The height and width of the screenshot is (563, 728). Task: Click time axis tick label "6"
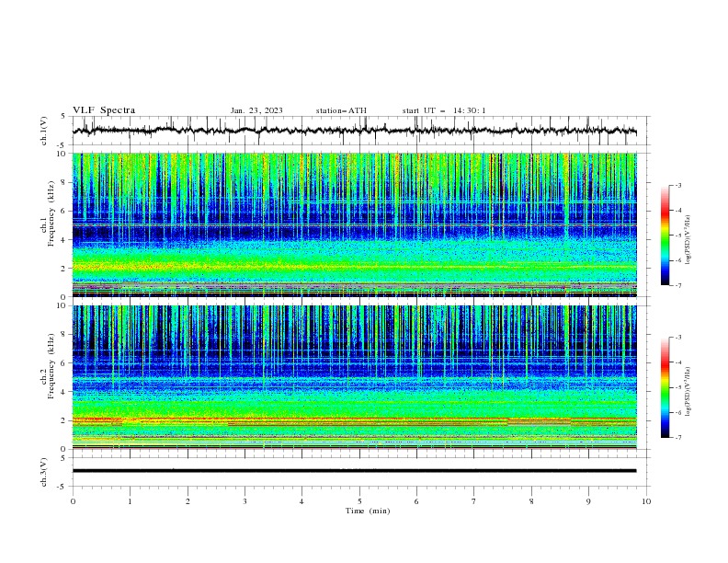pyautogui.click(x=416, y=501)
